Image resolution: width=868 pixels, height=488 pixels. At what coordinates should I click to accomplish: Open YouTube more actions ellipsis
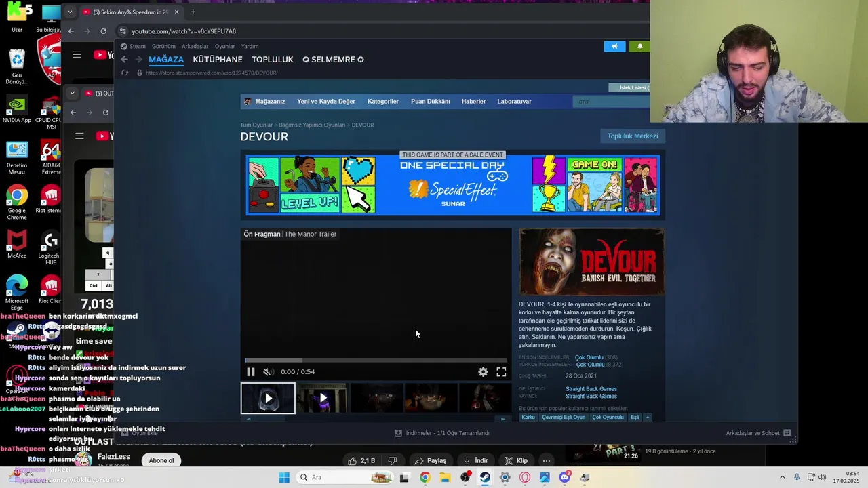[546, 460]
